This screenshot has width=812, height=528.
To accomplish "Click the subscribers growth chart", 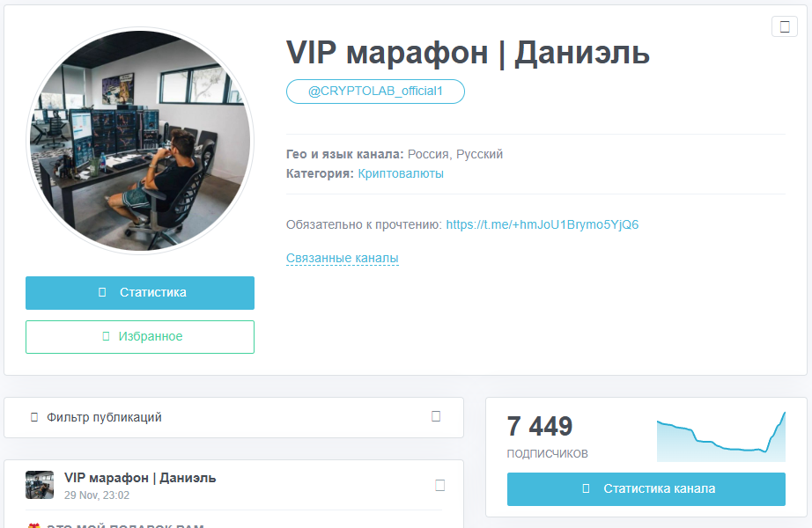I will click(x=721, y=436).
